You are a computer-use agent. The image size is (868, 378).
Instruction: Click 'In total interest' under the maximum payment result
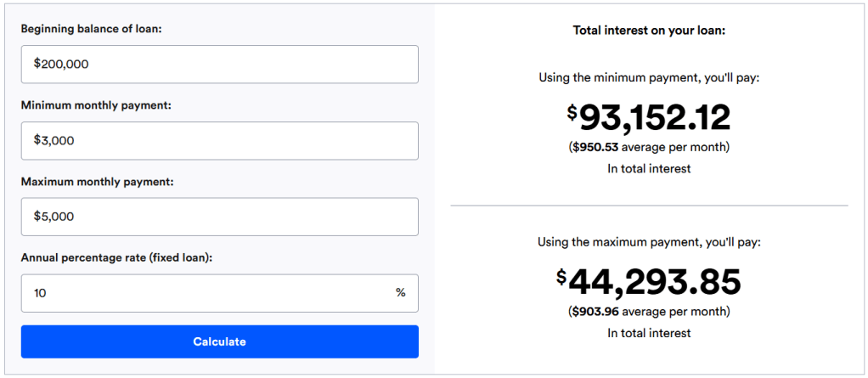649,333
